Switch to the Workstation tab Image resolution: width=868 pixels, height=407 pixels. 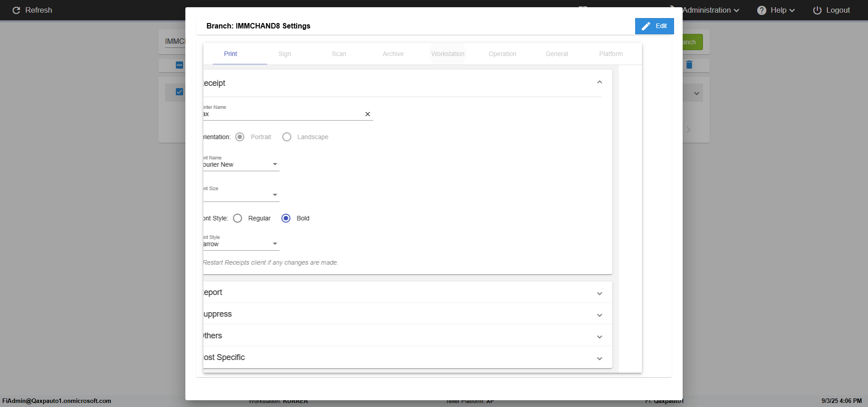[448, 54]
